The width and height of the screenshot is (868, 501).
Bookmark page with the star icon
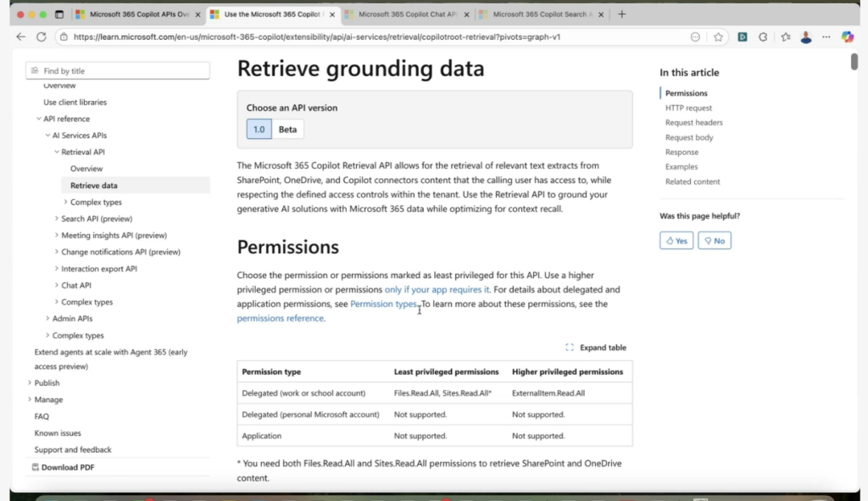tap(718, 37)
